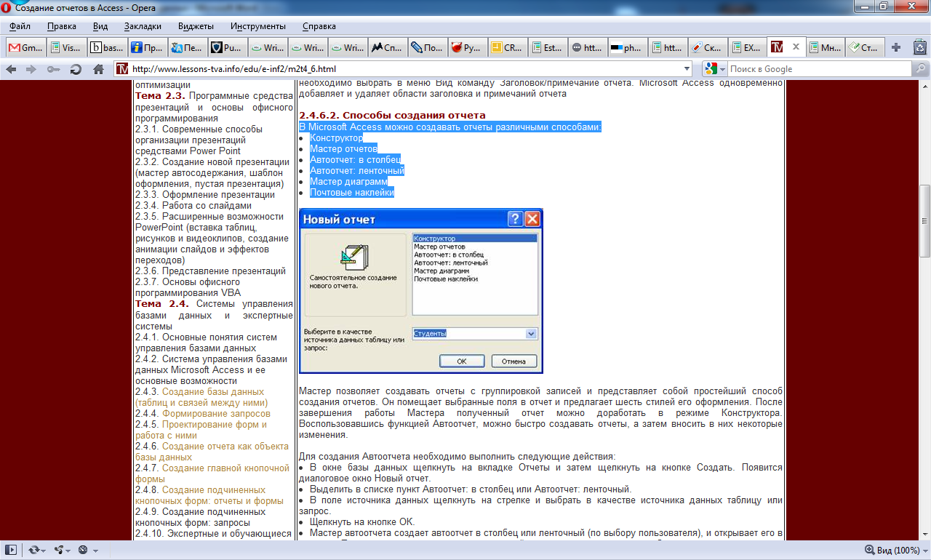The height and width of the screenshot is (560, 931).
Task: Open the Вид menu in menu bar
Action: point(100,26)
